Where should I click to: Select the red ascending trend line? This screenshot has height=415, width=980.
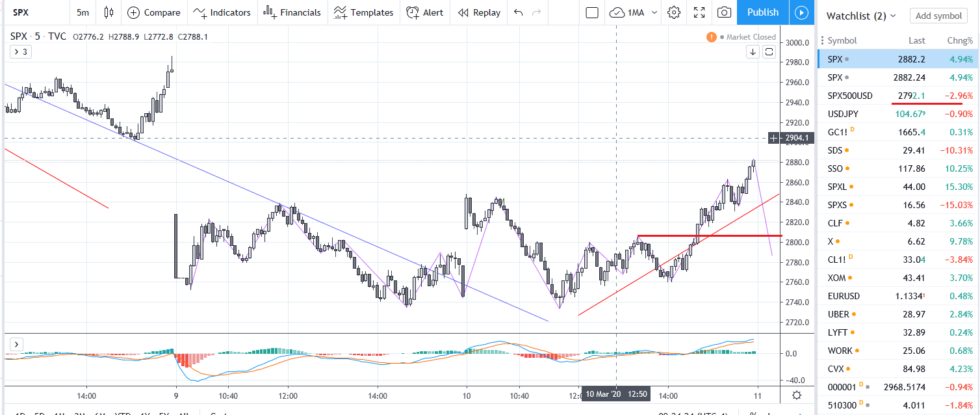pos(678,254)
